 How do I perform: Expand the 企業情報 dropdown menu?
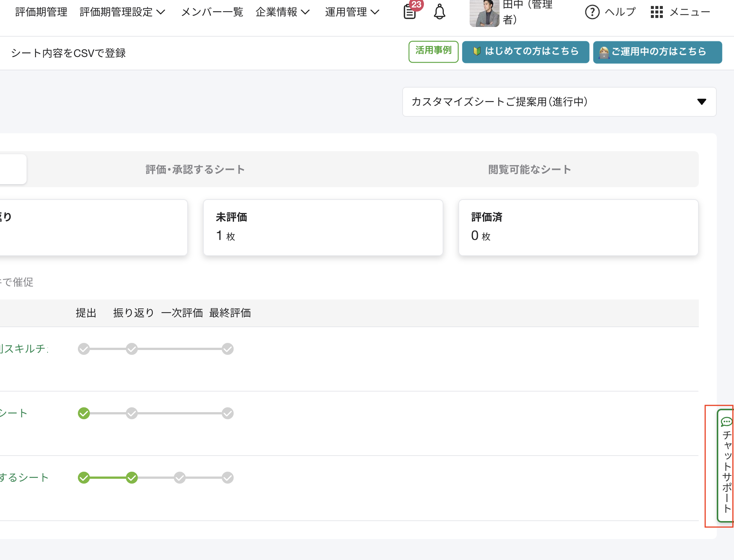coord(282,12)
